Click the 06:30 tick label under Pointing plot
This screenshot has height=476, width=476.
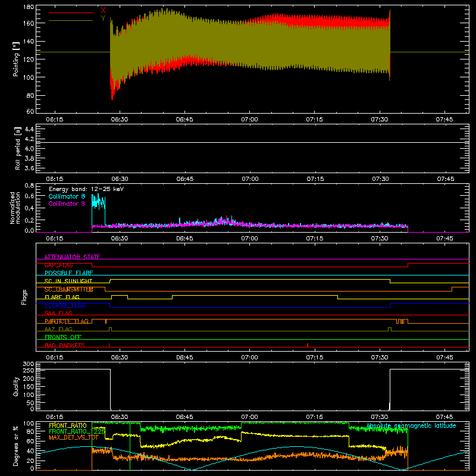click(120, 120)
